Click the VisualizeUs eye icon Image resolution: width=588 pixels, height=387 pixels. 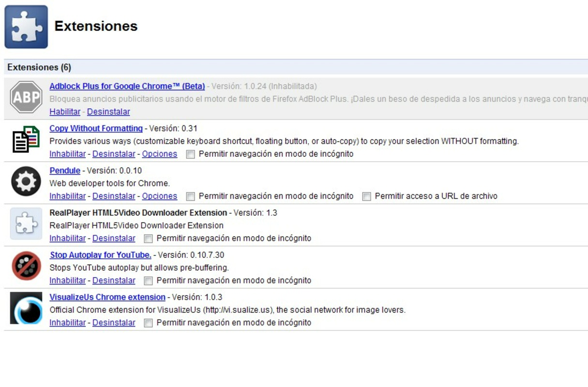pos(26,308)
